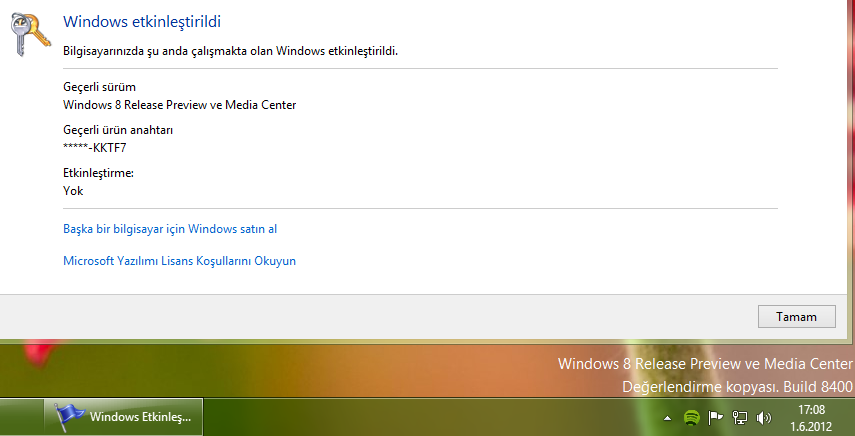Open the network tray icon

tap(739, 417)
